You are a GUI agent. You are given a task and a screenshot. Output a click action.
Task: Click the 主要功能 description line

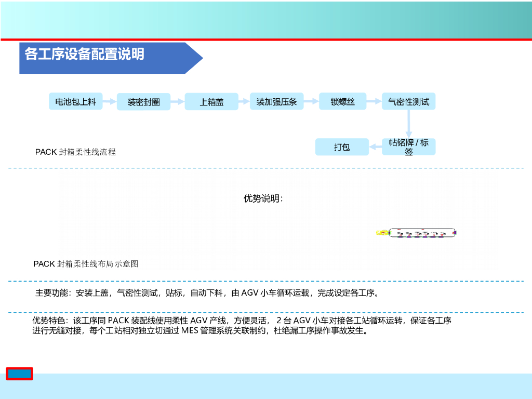[207, 293]
